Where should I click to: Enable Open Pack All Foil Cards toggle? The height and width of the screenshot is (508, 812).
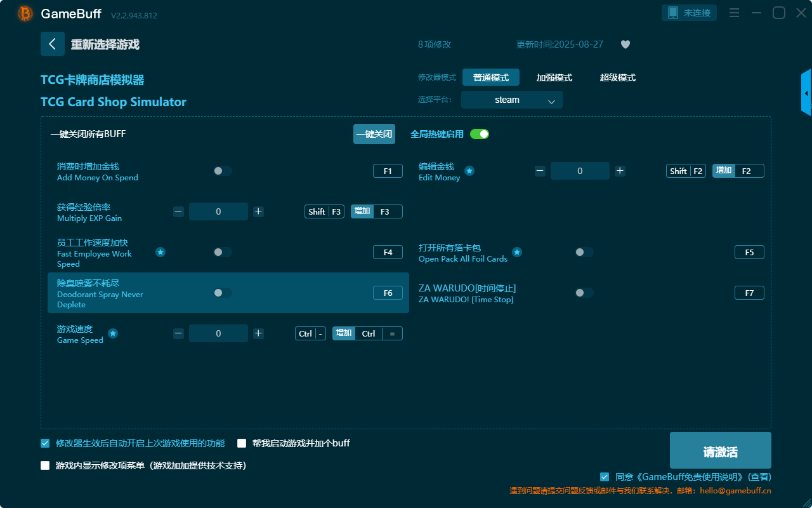584,252
